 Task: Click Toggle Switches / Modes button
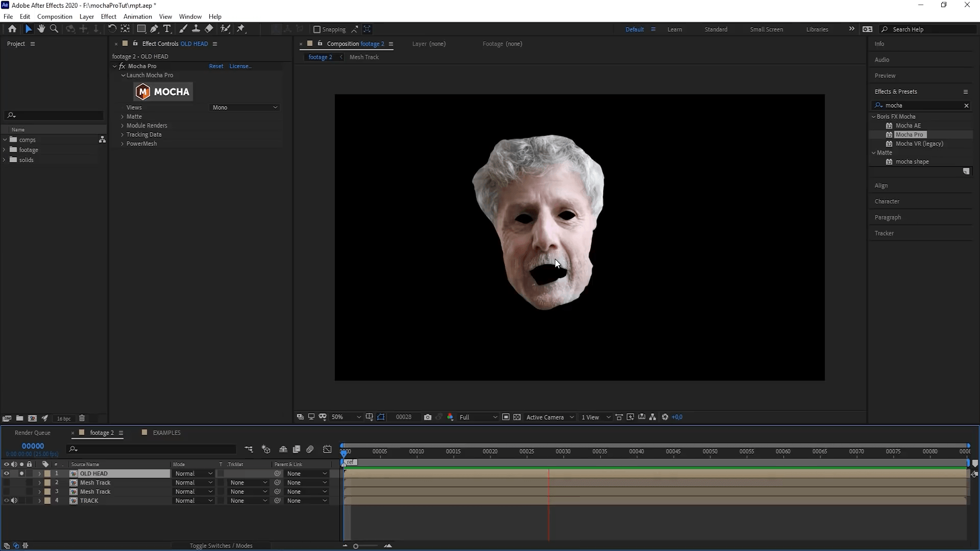(x=221, y=546)
